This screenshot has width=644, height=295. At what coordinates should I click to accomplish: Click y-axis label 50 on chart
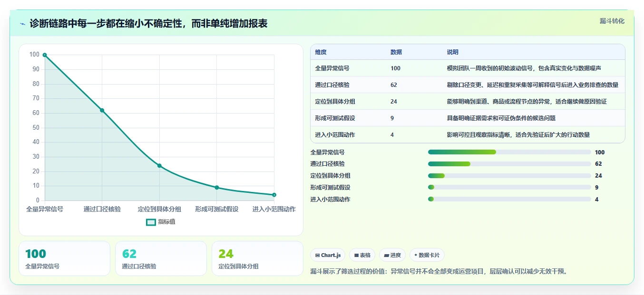[x=36, y=128]
